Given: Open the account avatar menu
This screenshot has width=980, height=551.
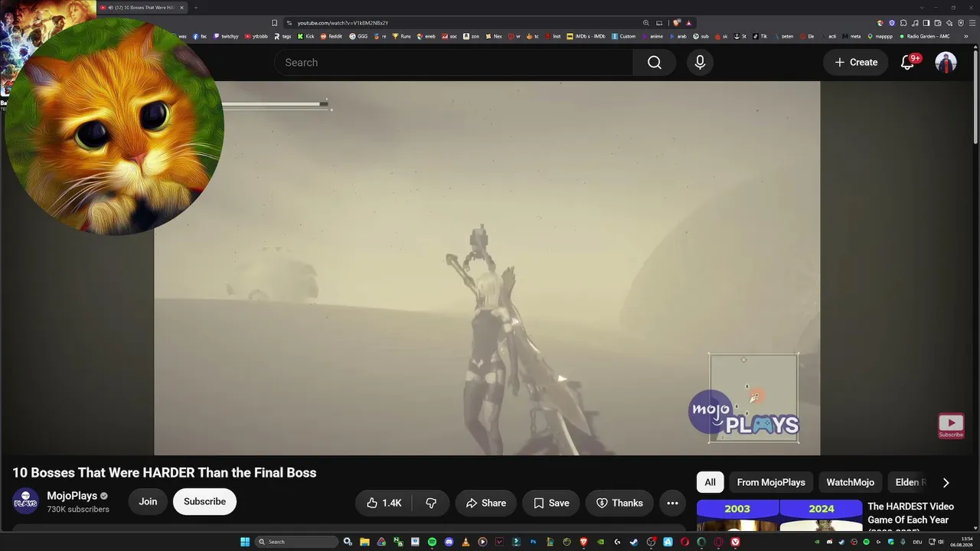Looking at the screenshot, I should (x=946, y=63).
